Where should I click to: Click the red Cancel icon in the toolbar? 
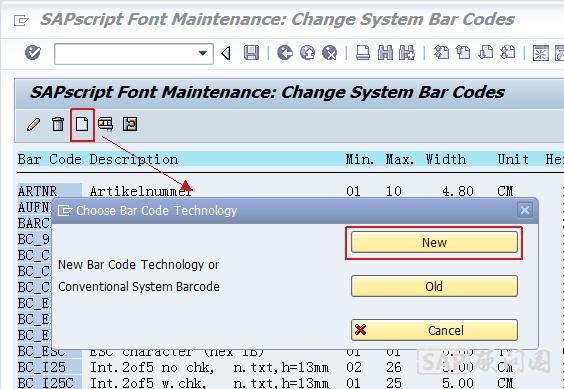point(329,53)
